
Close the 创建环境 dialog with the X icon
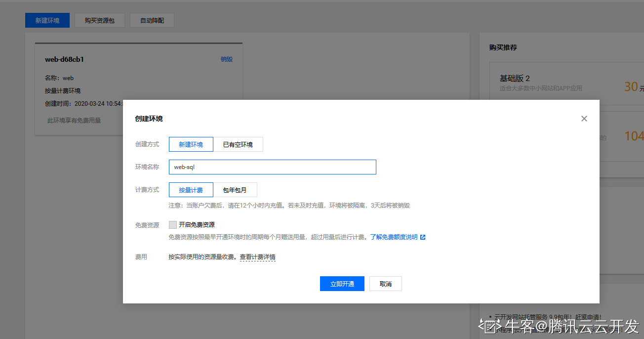coord(584,119)
